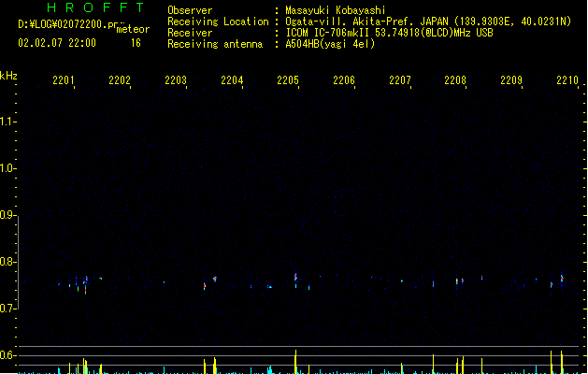The width and height of the screenshot is (588, 374).
Task: Click the 2207 time axis marker
Action: click(x=400, y=80)
